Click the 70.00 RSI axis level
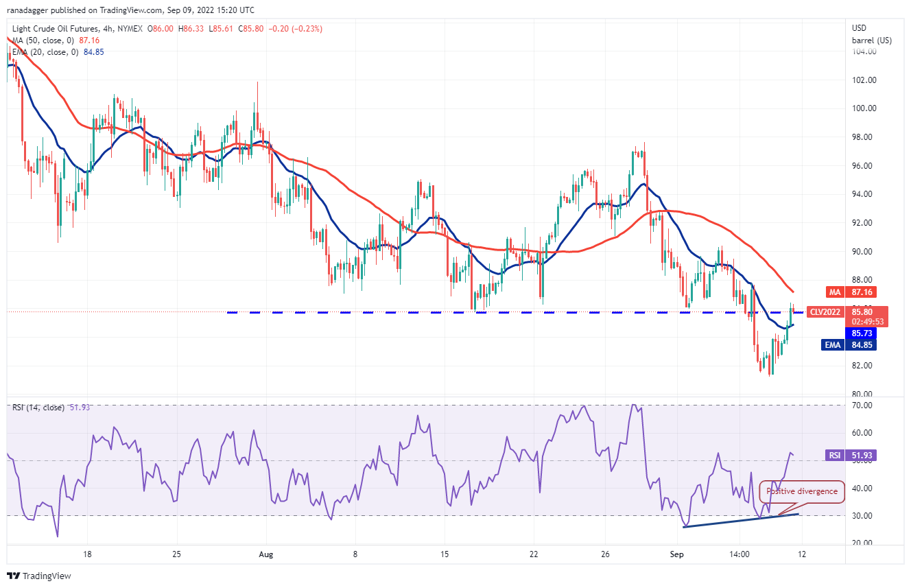The width and height of the screenshot is (911, 588). [x=863, y=405]
